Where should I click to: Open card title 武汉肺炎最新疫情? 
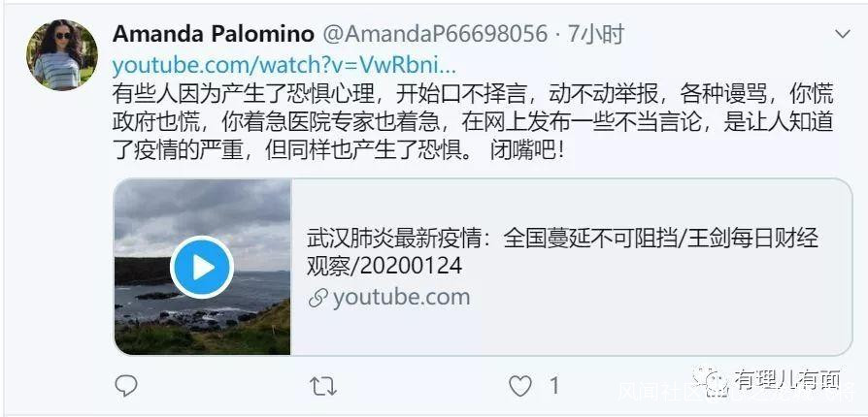pyautogui.click(x=562, y=252)
